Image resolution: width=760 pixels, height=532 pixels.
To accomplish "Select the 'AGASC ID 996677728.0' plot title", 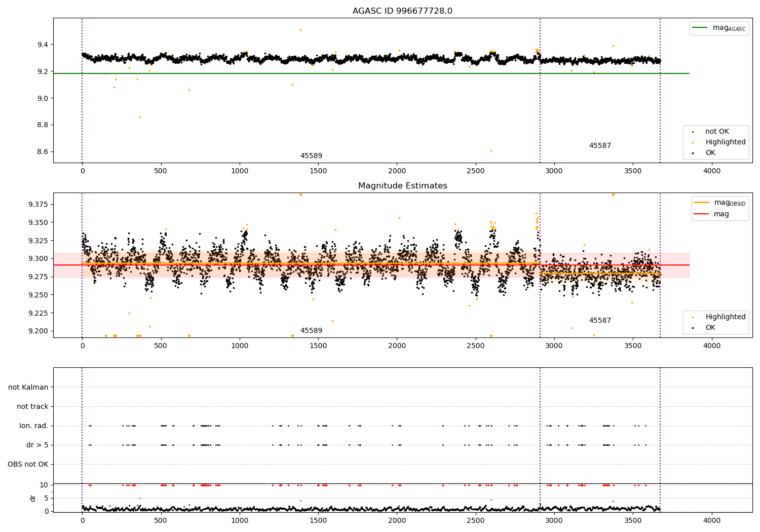I will pyautogui.click(x=403, y=11).
